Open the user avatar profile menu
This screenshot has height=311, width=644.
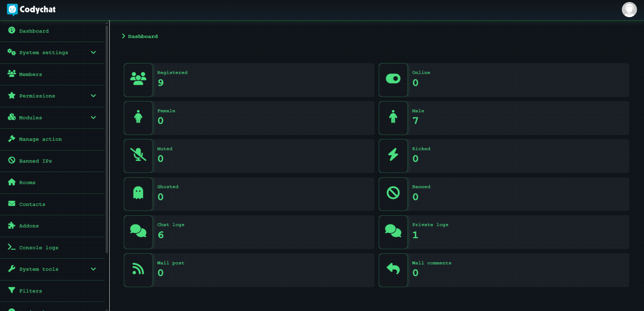[629, 9]
